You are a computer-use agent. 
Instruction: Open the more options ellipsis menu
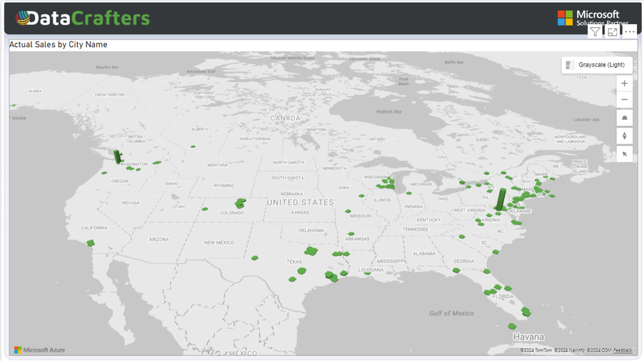(629, 32)
